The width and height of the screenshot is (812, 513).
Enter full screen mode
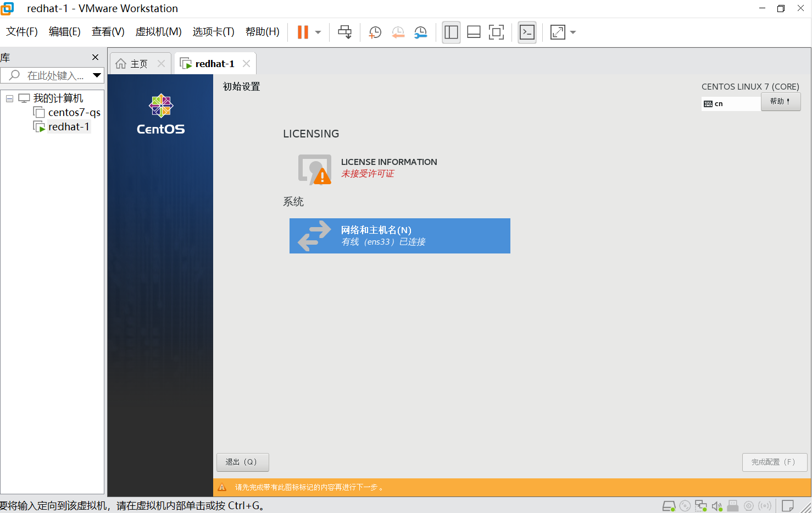point(496,32)
